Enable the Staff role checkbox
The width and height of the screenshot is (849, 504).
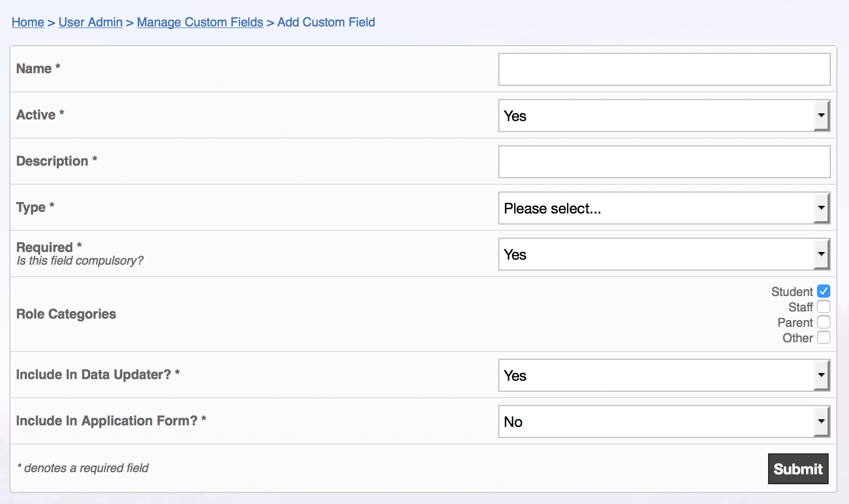click(x=823, y=306)
